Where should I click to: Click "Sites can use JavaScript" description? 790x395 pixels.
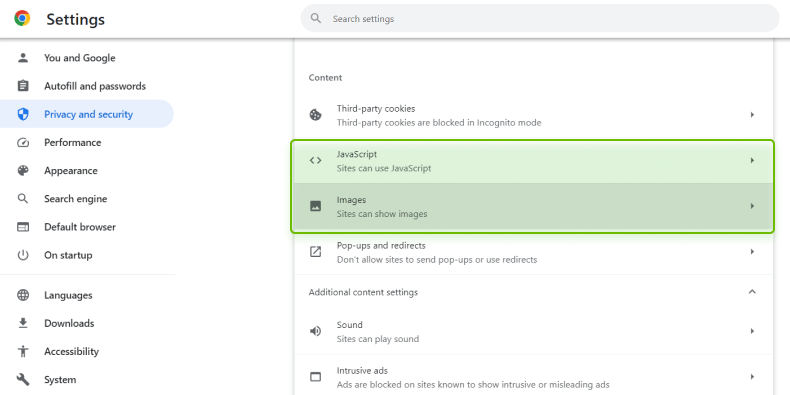384,168
